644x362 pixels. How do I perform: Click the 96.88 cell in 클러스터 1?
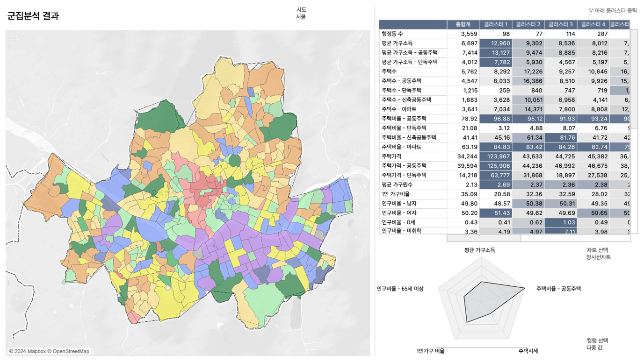pyautogui.click(x=495, y=119)
